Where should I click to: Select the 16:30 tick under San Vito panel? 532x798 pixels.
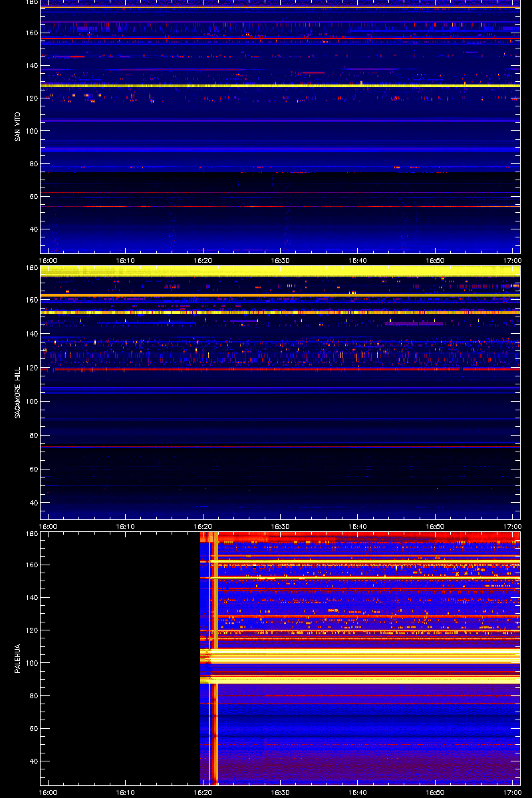pyautogui.click(x=281, y=260)
